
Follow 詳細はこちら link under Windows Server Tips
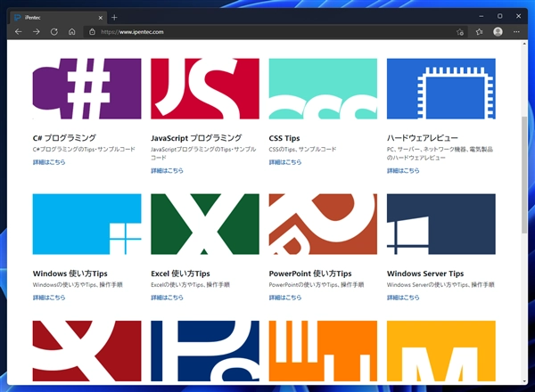point(403,298)
